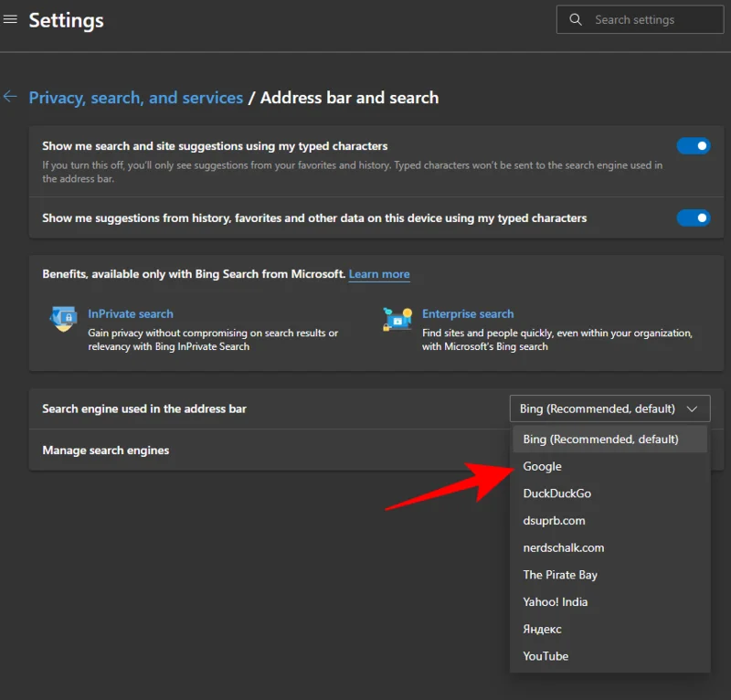This screenshot has height=700, width=731.
Task: Open the search engine used in address bar dropdown
Action: 609,408
